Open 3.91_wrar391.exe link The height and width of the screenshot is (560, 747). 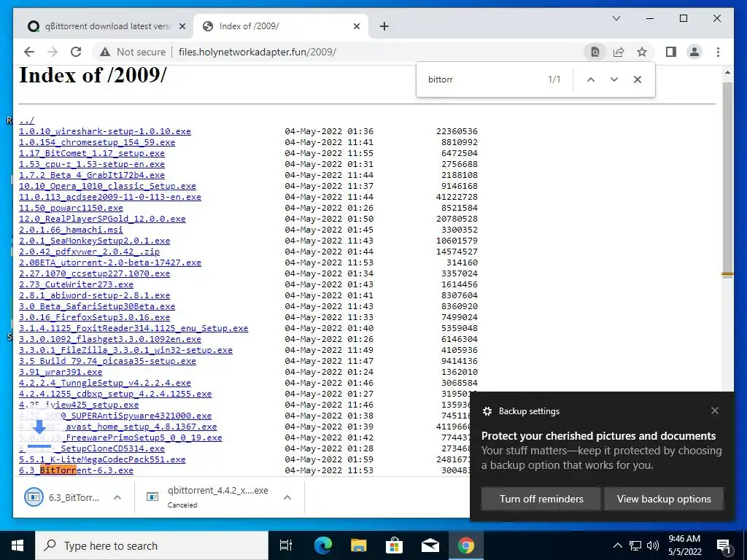pos(61,373)
